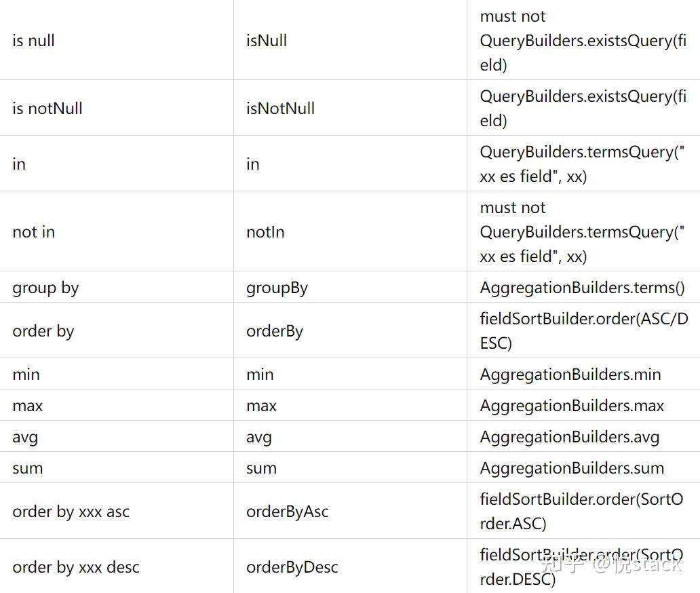Click the "not in" cell

click(x=34, y=232)
